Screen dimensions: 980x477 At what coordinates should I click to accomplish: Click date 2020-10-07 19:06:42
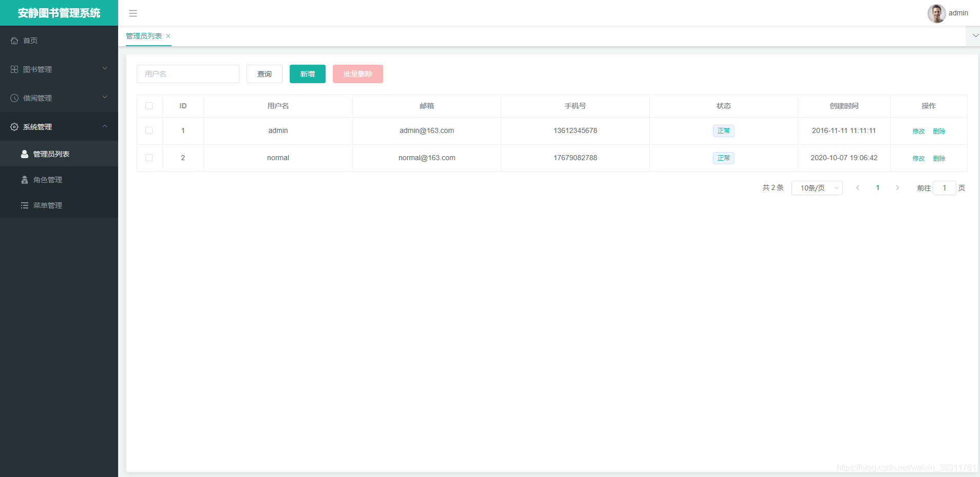844,158
